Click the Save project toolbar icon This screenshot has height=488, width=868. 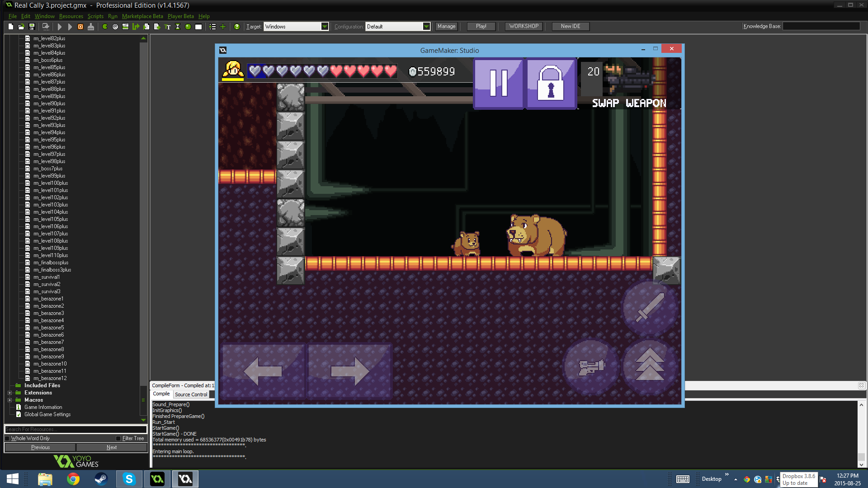pos(32,27)
